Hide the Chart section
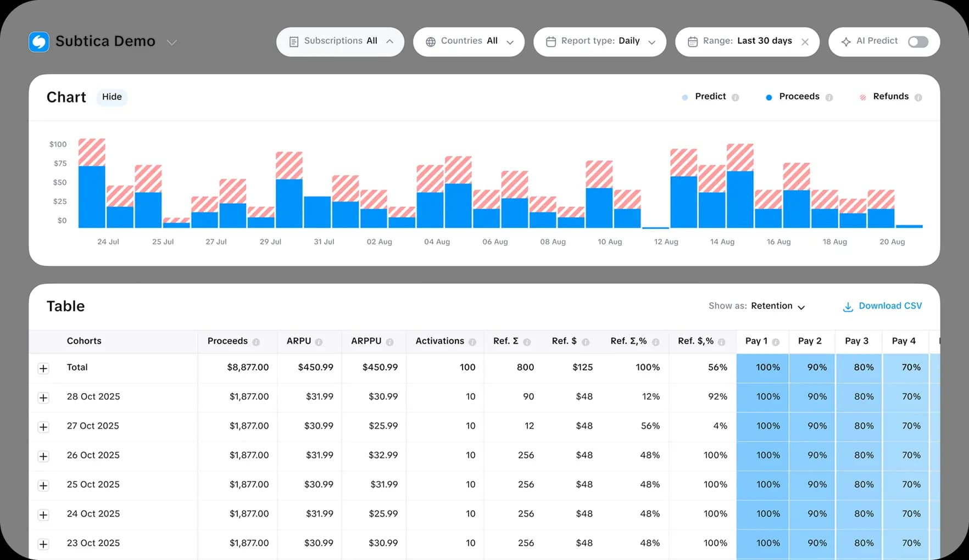The image size is (969, 560). tap(112, 97)
